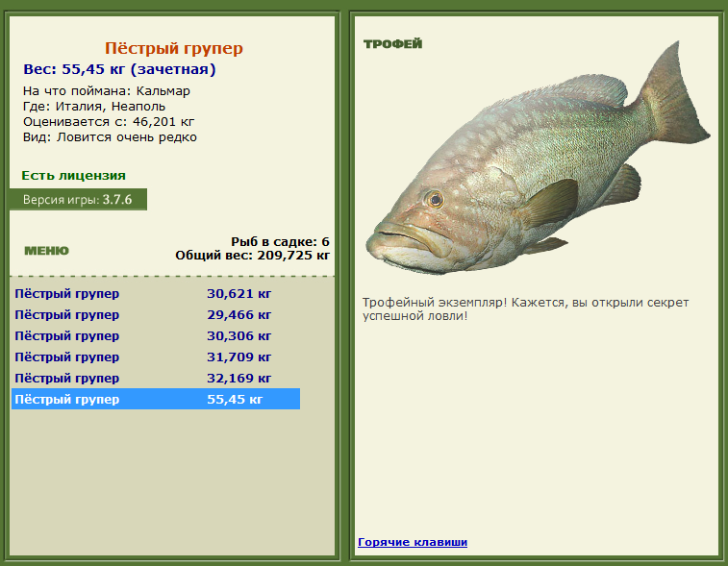The height and width of the screenshot is (566, 728).
Task: Select the 30,306 кг grouper entry
Action: 156,336
